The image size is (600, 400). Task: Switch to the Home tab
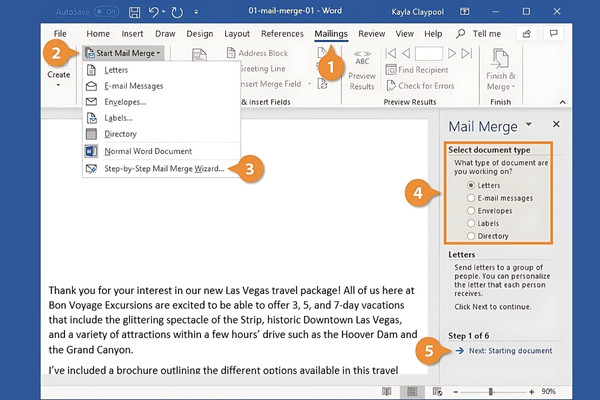pyautogui.click(x=98, y=34)
